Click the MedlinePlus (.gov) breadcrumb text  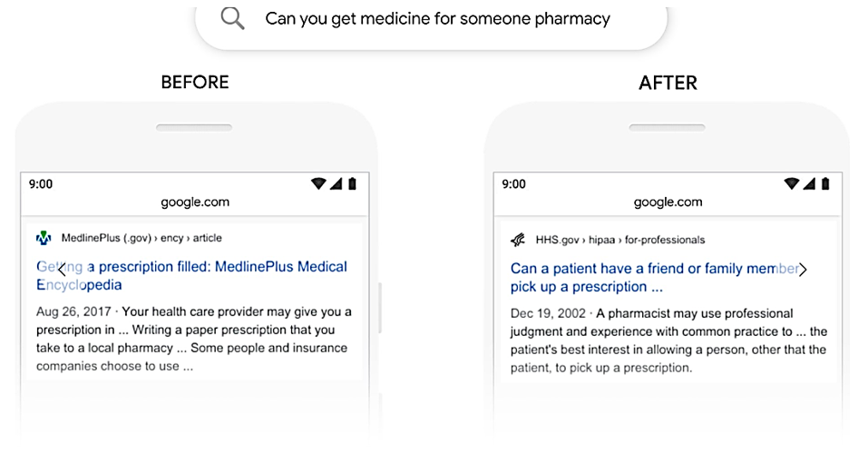[106, 238]
